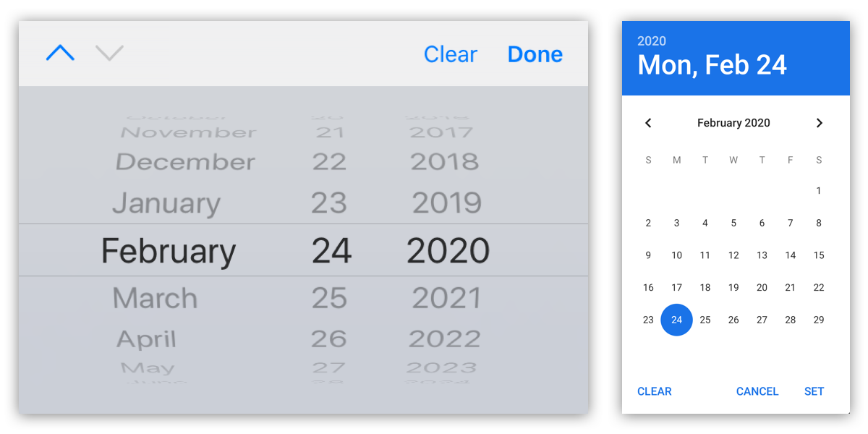Go to previous month in calendar
Screen dimensions: 868x434
[x=648, y=123]
